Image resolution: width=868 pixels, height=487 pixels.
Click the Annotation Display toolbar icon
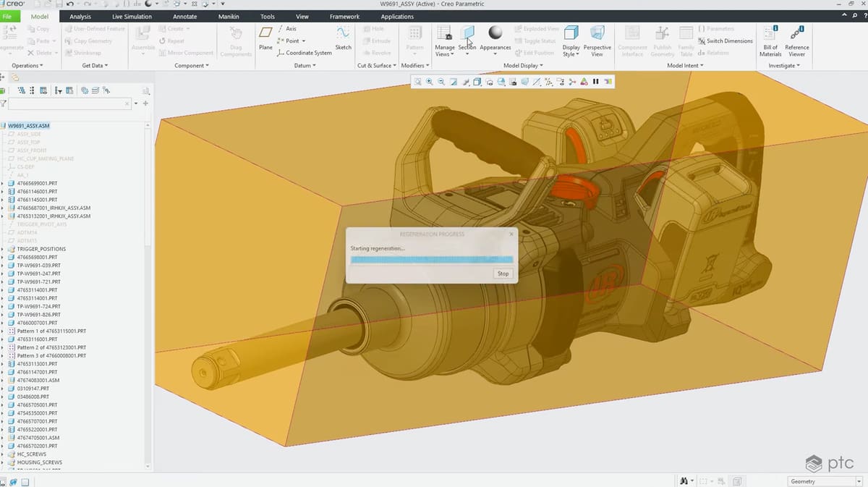pyautogui.click(x=560, y=82)
